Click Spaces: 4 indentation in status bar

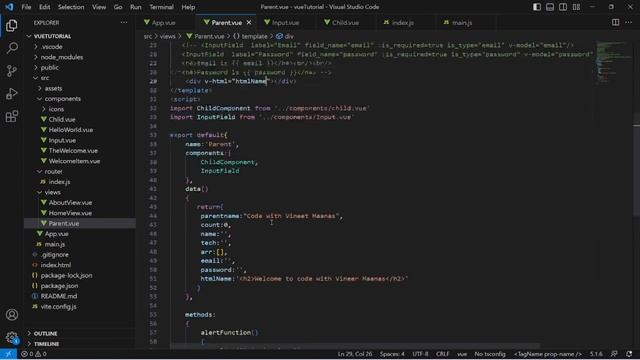[392, 354]
